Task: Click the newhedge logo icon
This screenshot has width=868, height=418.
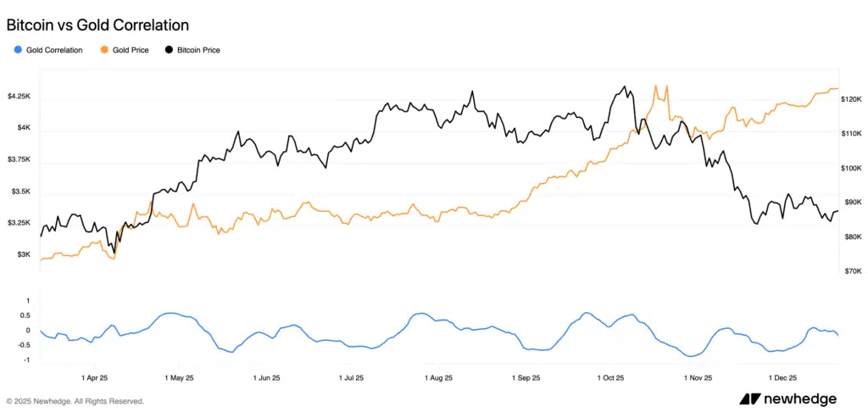Action: tap(749, 399)
